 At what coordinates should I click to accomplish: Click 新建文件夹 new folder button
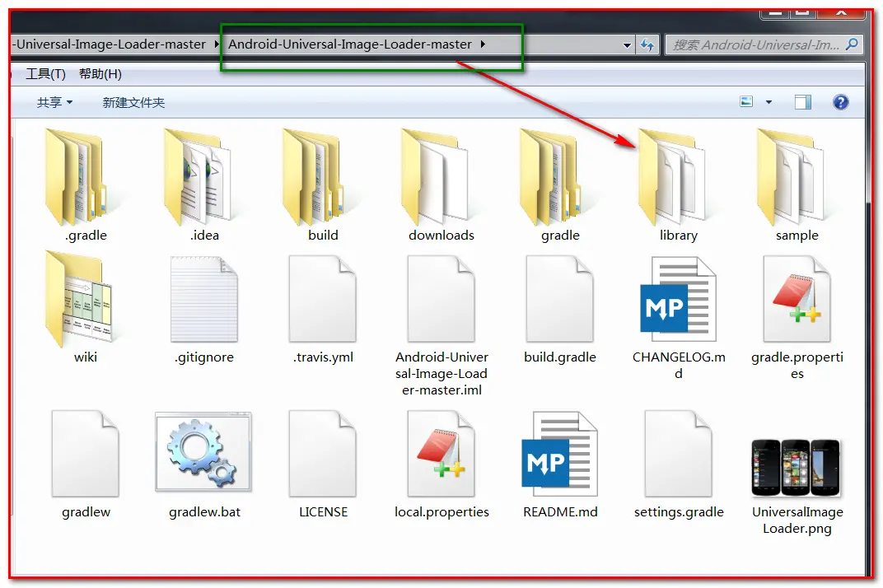[133, 102]
